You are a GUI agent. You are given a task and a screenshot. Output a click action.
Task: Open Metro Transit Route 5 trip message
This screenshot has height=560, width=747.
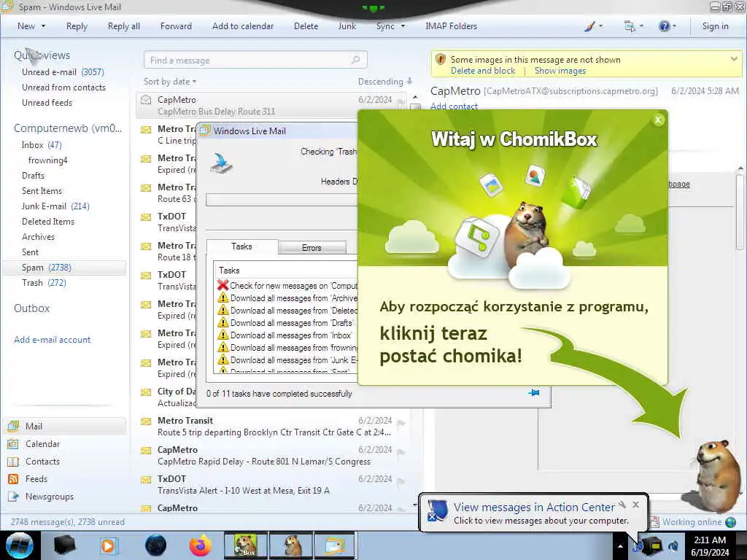273,426
